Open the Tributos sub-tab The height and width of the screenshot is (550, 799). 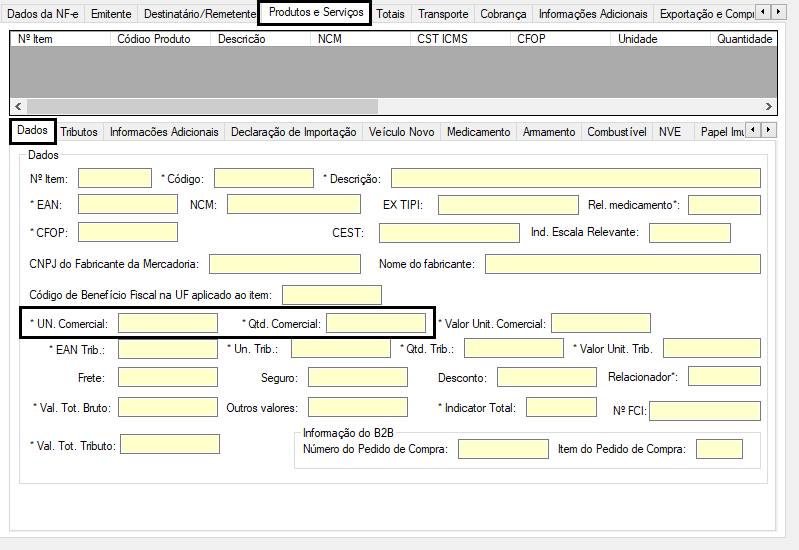(79, 132)
